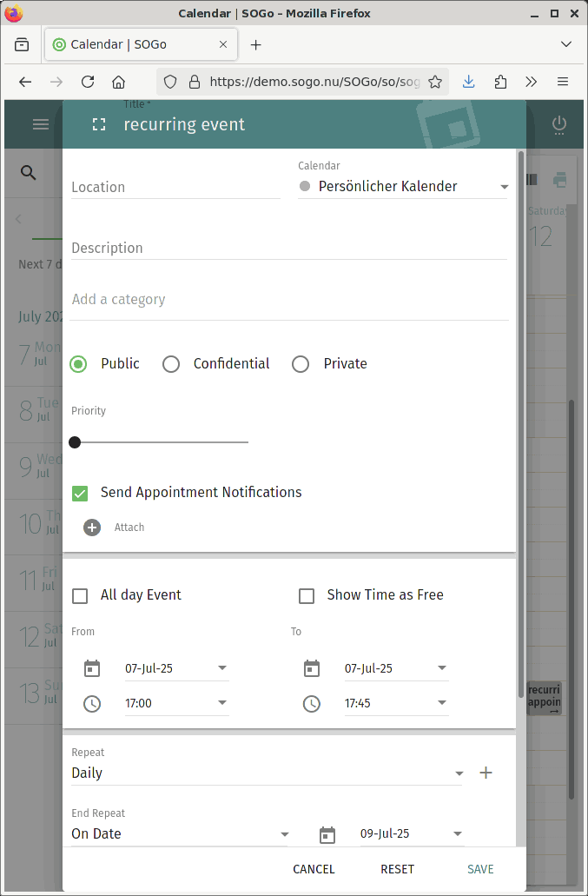
Task: Click the From time clock icon
Action: click(x=92, y=703)
